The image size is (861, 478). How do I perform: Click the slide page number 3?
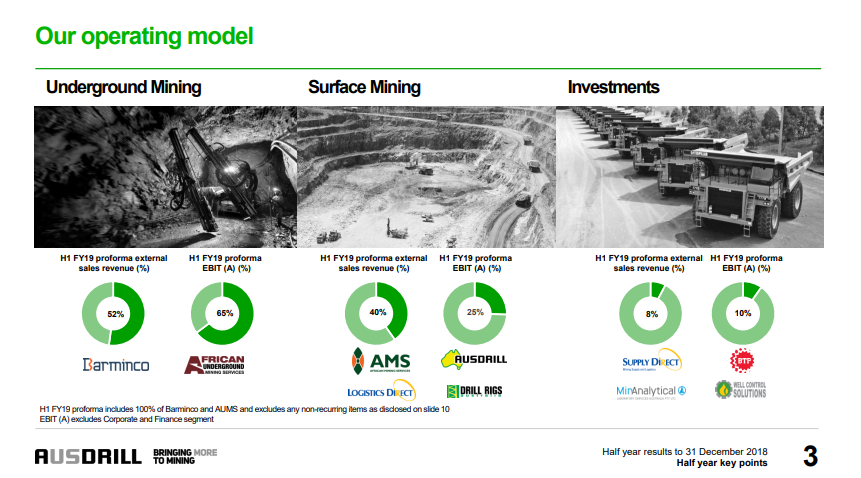tap(810, 457)
